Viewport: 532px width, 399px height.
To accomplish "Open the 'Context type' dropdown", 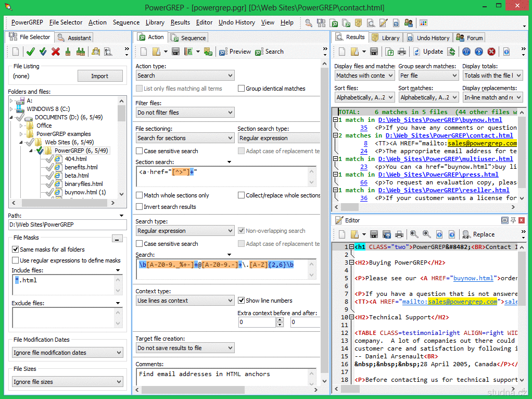I will (185, 301).
